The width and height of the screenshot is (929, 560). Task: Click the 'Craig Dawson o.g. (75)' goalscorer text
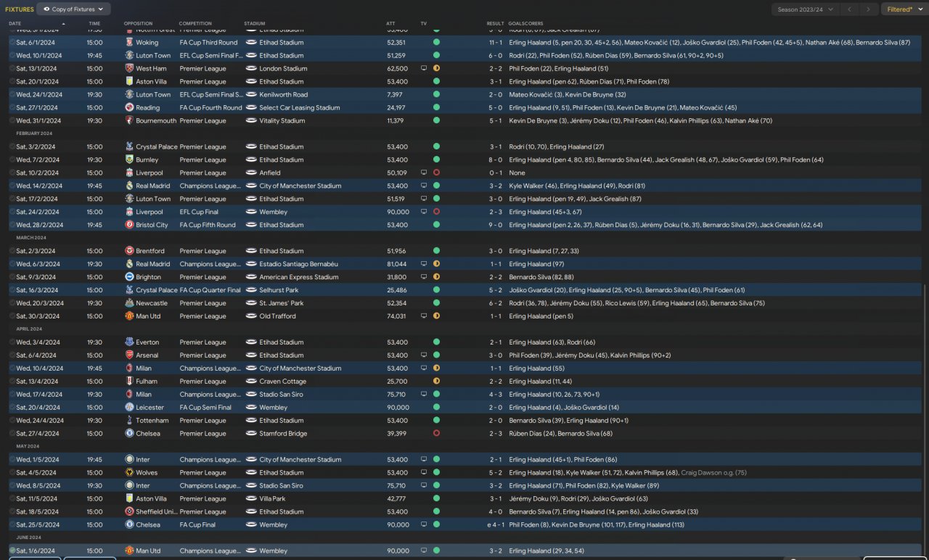[x=713, y=474]
